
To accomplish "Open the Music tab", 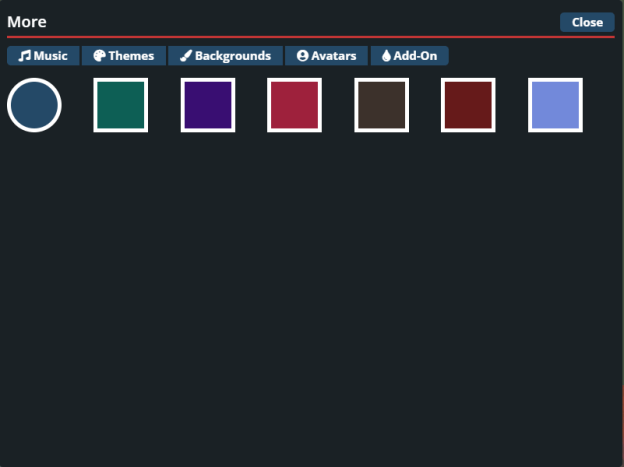I will tap(43, 56).
